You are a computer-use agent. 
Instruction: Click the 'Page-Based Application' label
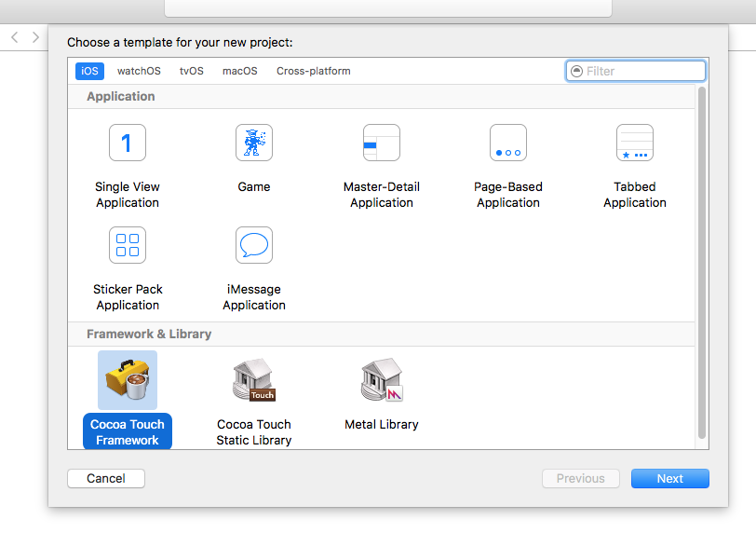[x=508, y=195]
